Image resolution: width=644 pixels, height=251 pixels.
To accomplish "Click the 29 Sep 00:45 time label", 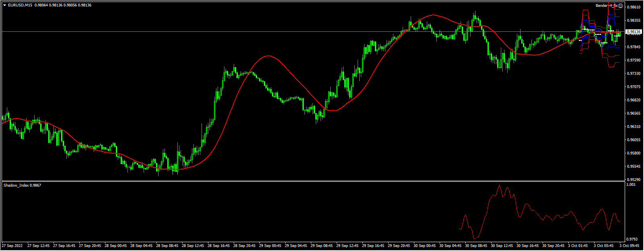I will point(270,245).
